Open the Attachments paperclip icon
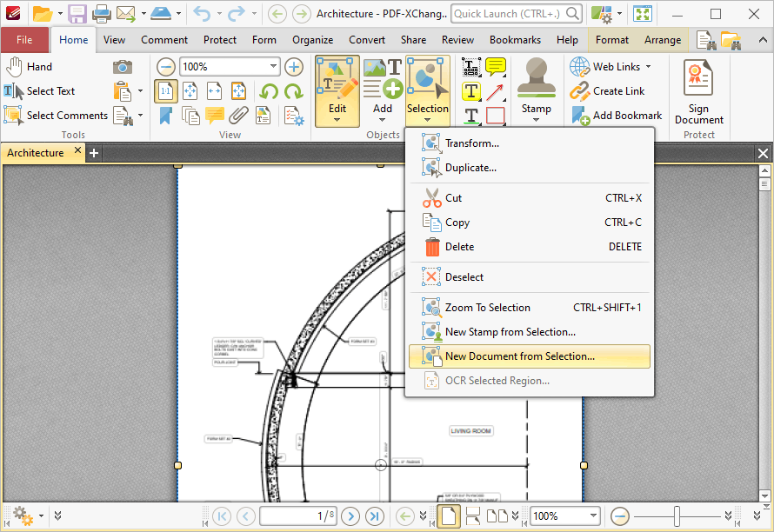Image resolution: width=774 pixels, height=532 pixels. [238, 116]
